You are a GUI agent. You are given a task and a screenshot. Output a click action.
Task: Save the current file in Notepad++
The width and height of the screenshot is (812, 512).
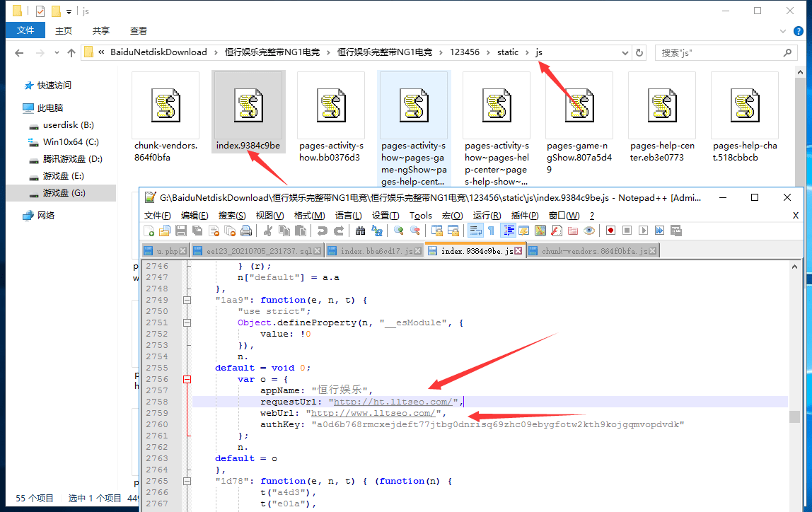coord(181,231)
